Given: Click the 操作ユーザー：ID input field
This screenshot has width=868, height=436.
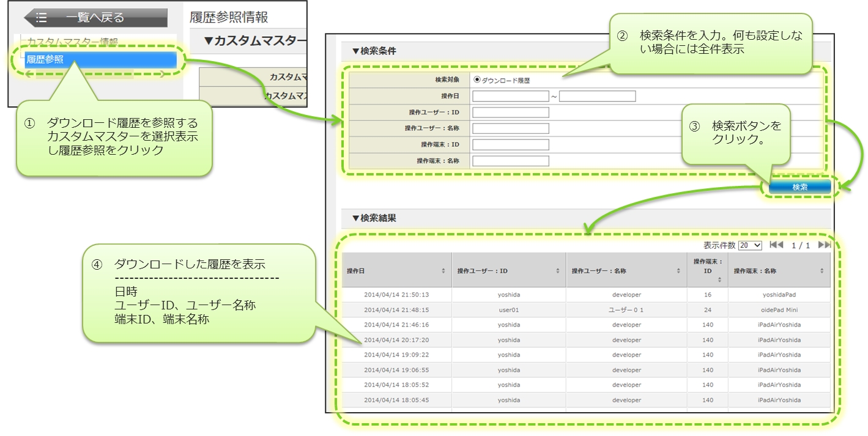Looking at the screenshot, I should coord(510,113).
